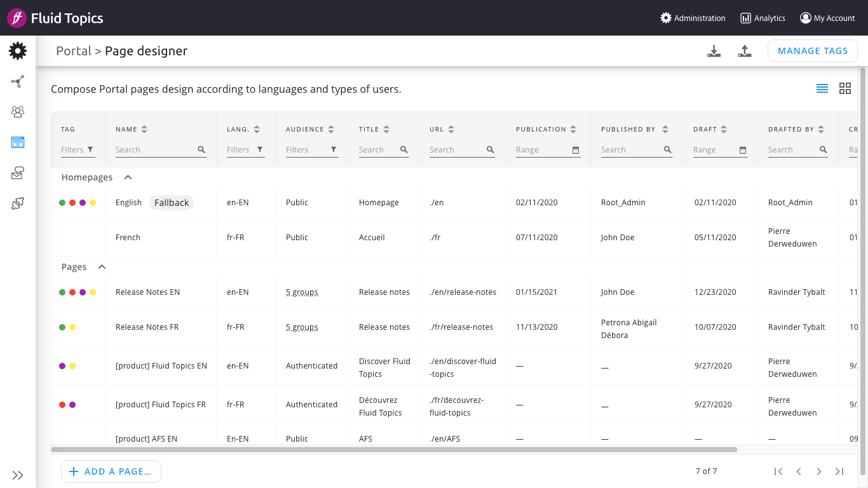Sort by the URL column
868x488 pixels.
click(x=451, y=129)
